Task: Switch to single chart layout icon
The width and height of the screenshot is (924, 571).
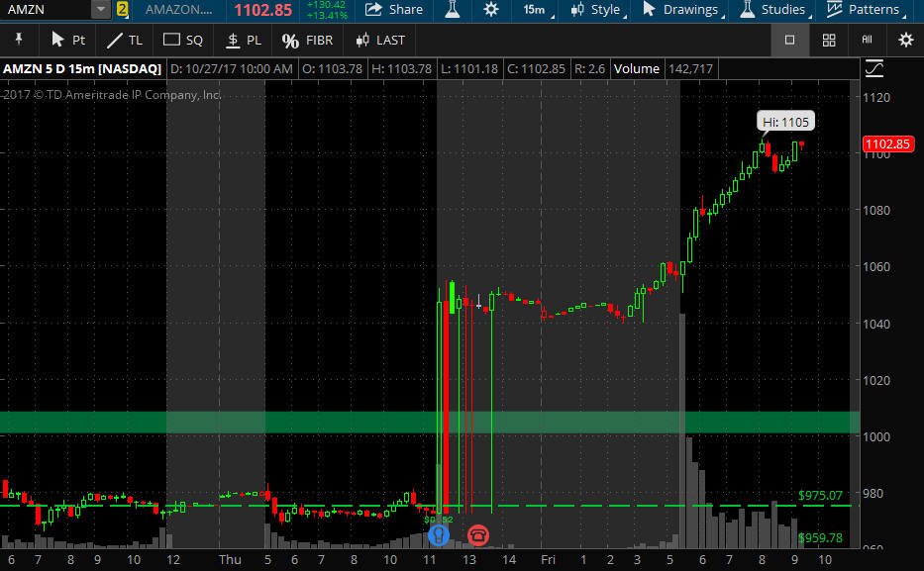Action: [789, 40]
